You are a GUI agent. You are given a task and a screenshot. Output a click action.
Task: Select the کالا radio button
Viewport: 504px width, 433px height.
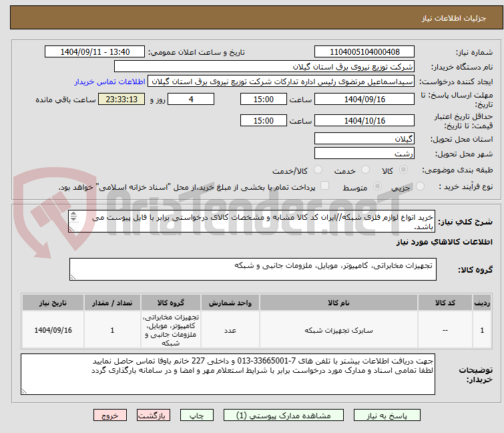coord(403,170)
